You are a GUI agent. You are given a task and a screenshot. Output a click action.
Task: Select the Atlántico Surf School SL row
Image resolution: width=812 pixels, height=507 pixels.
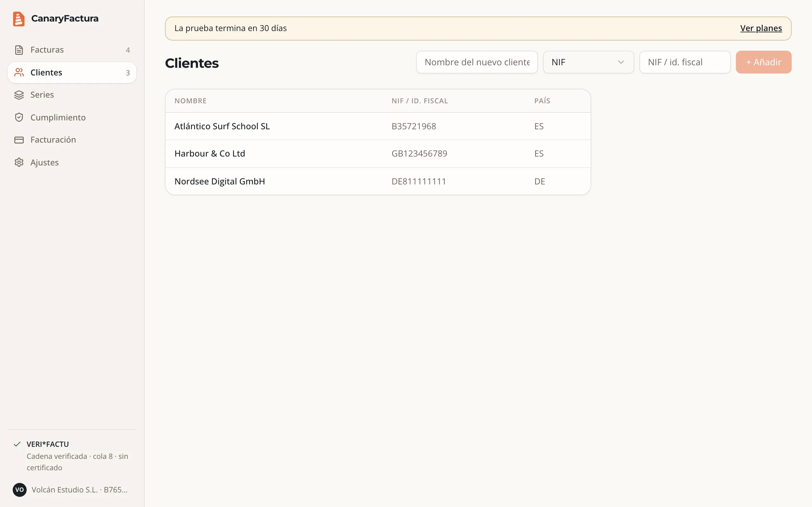coord(378,126)
